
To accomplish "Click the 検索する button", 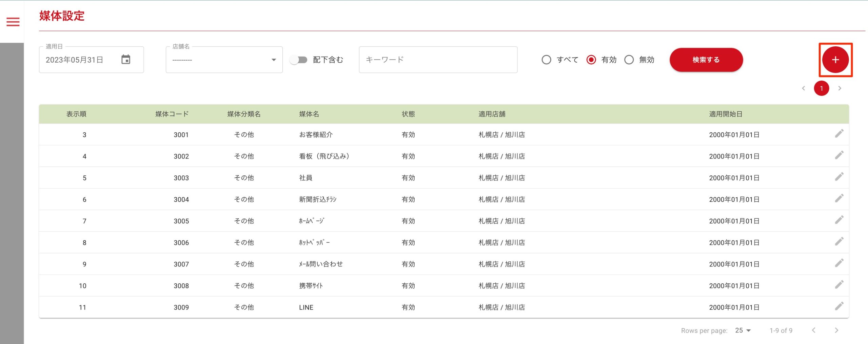I will coord(706,60).
